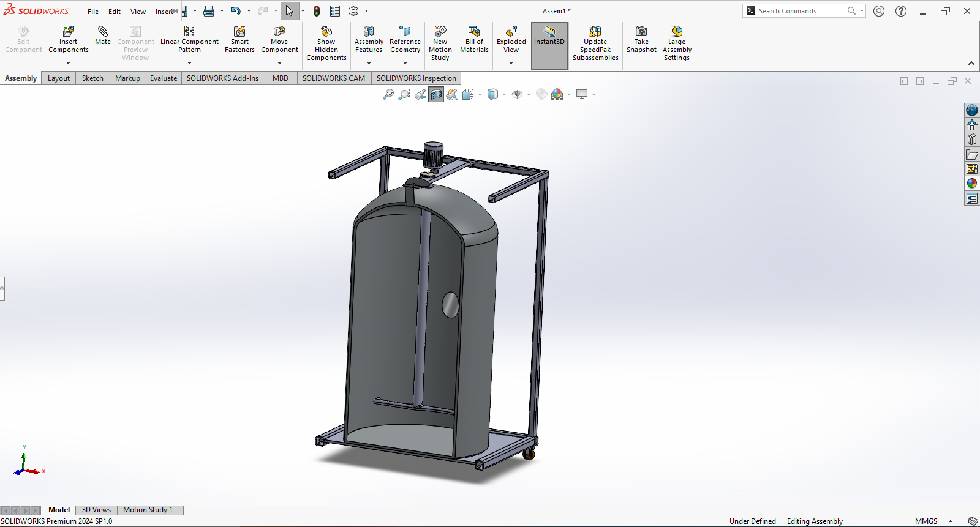Screen dimensions: 980x527
Task: Click the Display Style icon
Action: (x=493, y=94)
